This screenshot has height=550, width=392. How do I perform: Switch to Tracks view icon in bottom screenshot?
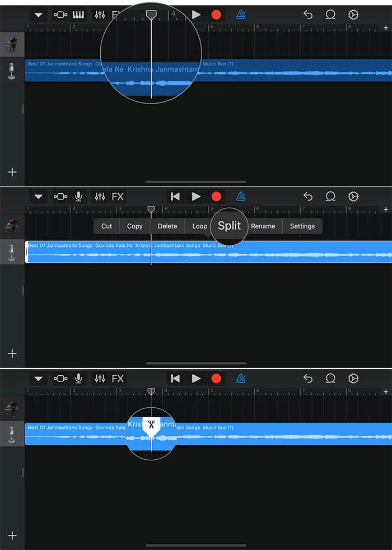tap(60, 379)
